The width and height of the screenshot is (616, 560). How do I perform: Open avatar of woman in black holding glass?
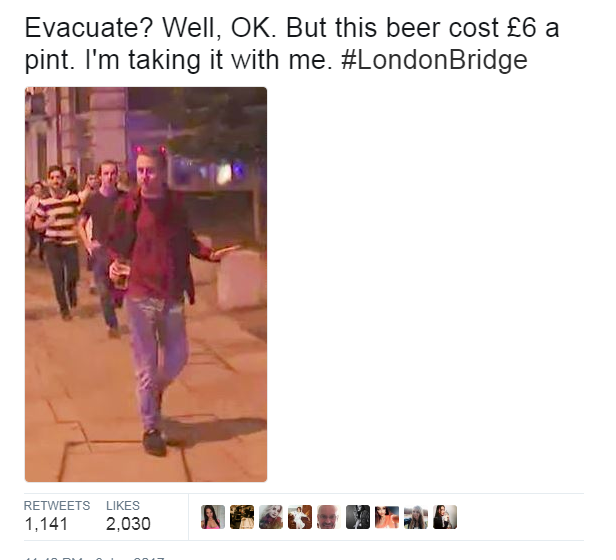point(445,517)
